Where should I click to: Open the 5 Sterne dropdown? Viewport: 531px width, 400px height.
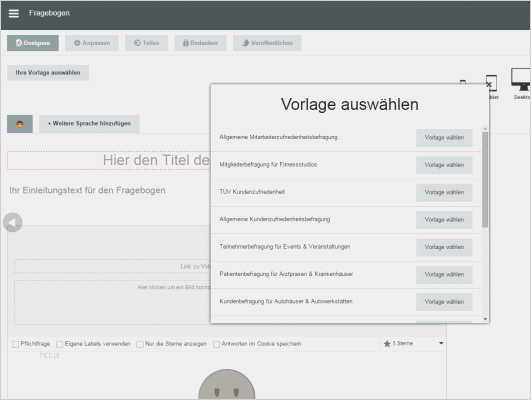(x=413, y=343)
